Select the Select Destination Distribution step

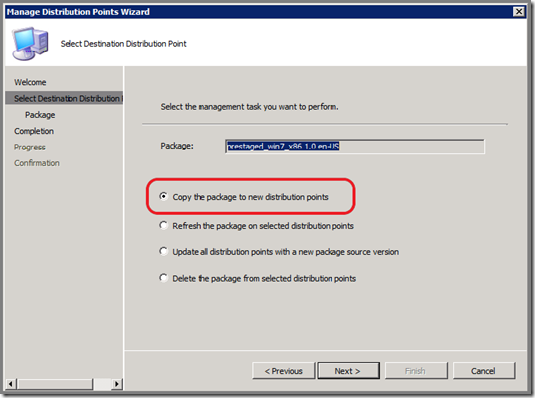click(x=64, y=98)
